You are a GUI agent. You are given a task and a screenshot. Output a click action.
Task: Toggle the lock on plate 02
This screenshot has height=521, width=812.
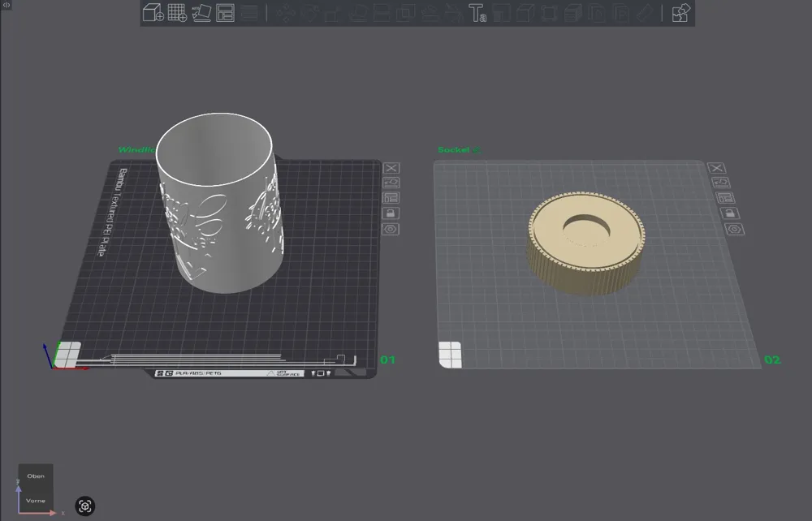click(x=730, y=213)
